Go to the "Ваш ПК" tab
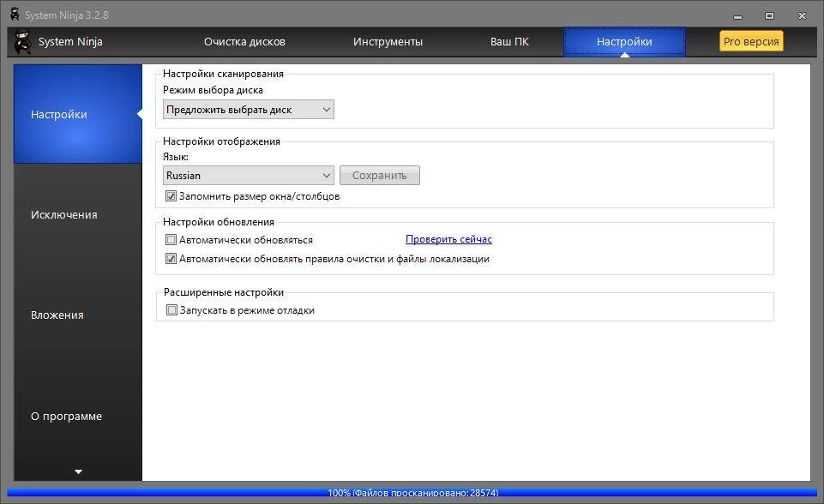Screen dimensions: 824x504 pos(509,41)
